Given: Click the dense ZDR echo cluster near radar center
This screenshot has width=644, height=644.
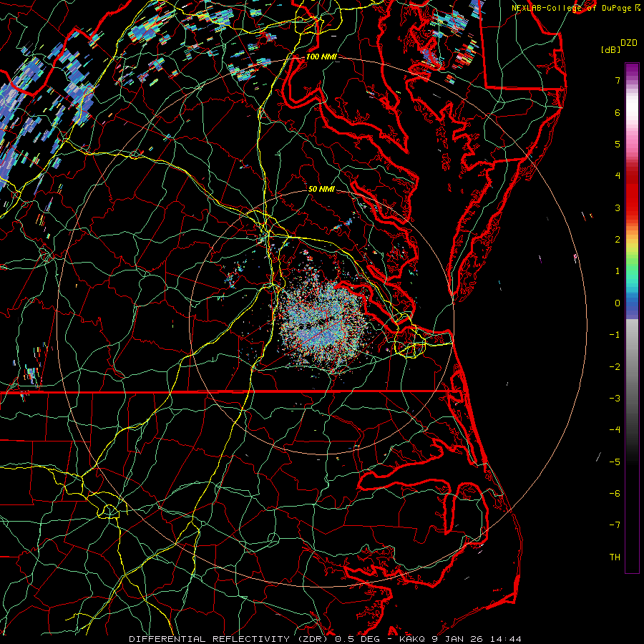Looking at the screenshot, I should point(324,324).
